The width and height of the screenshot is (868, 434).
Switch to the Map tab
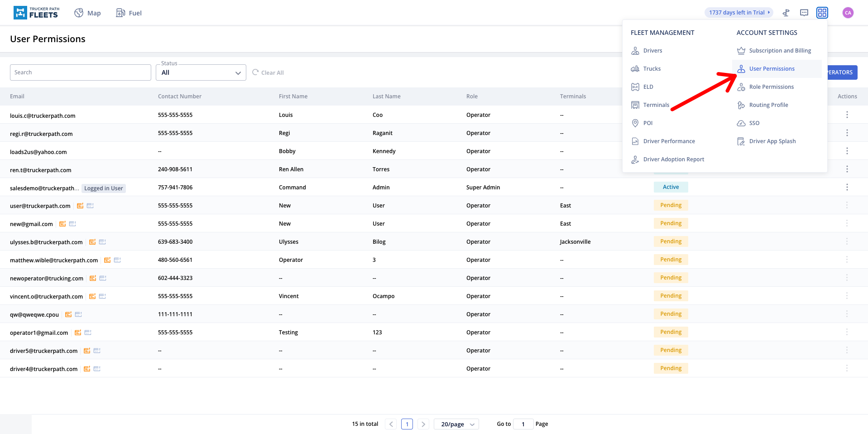[87, 13]
